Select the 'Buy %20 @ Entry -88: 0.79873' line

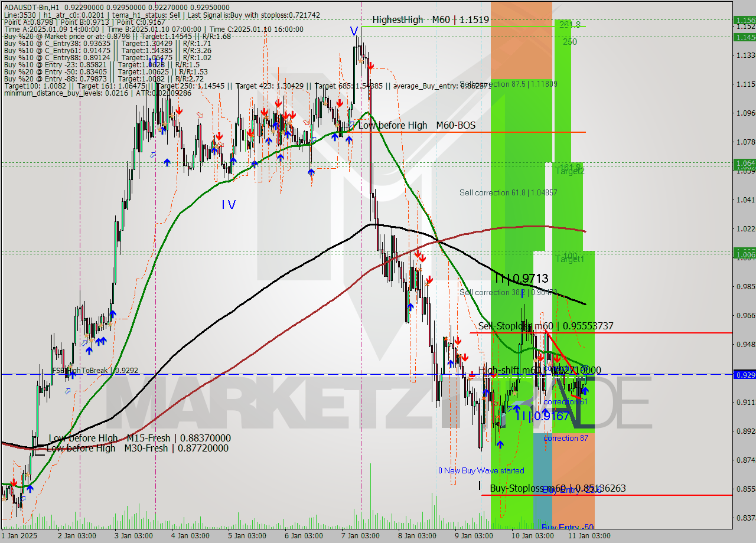[103, 78]
